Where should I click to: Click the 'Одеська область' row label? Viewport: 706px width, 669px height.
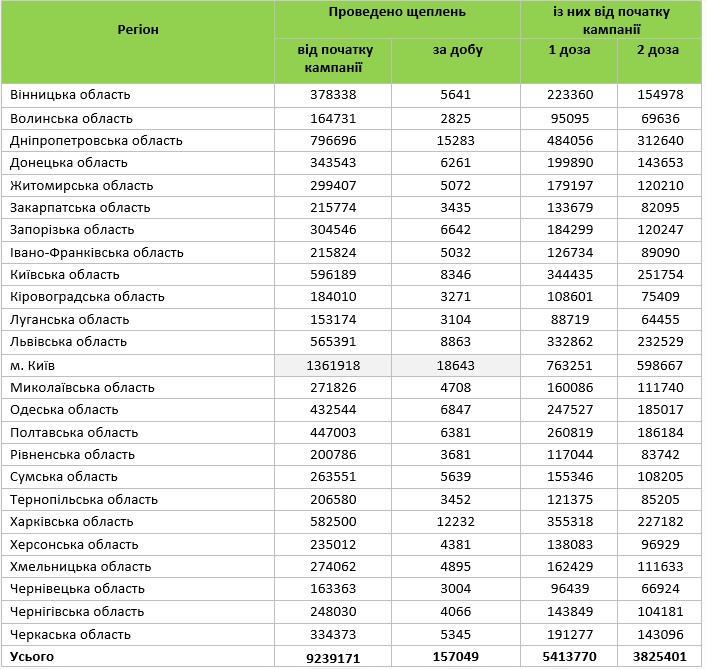pos(64,410)
